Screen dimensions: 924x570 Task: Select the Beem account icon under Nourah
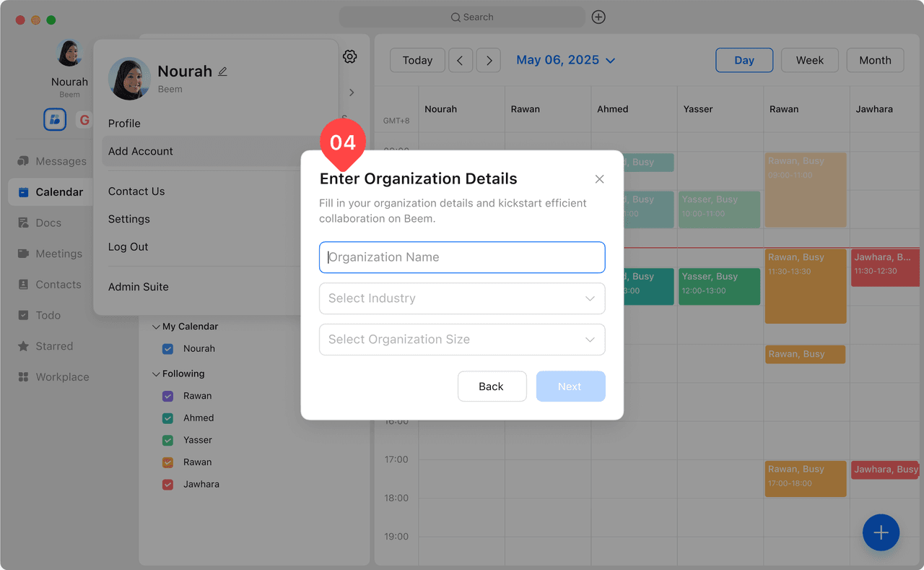coord(55,120)
